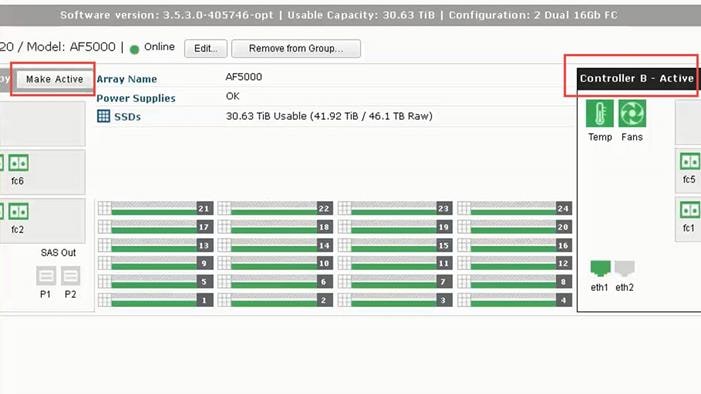The image size is (701, 394).
Task: Select SSD drive slot 12
Action: pyautogui.click(x=515, y=263)
